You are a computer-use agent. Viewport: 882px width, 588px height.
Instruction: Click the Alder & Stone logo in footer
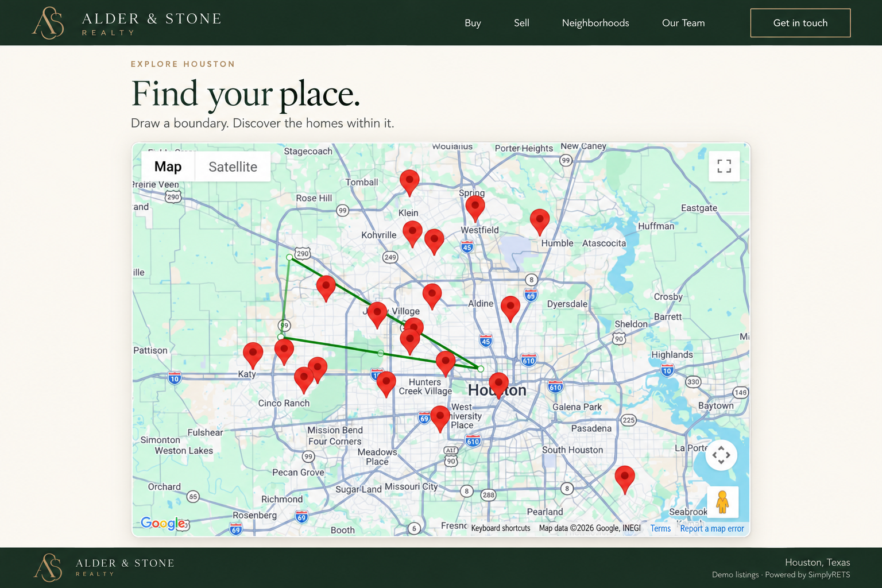click(x=104, y=567)
